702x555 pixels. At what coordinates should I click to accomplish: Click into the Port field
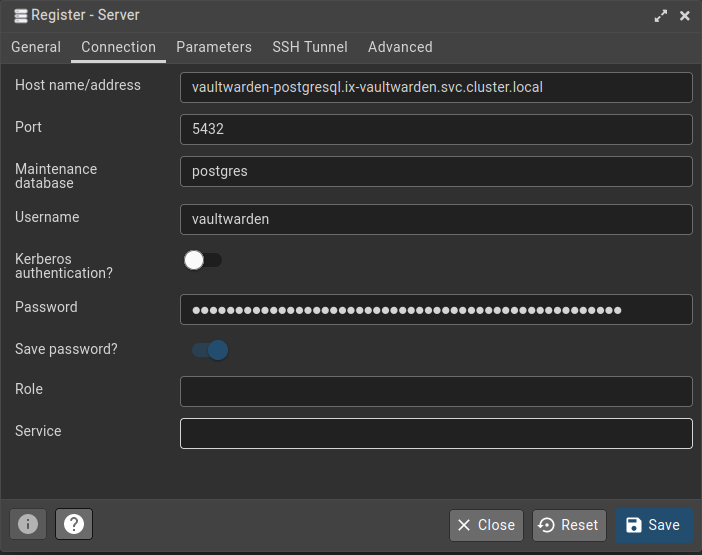(436, 129)
